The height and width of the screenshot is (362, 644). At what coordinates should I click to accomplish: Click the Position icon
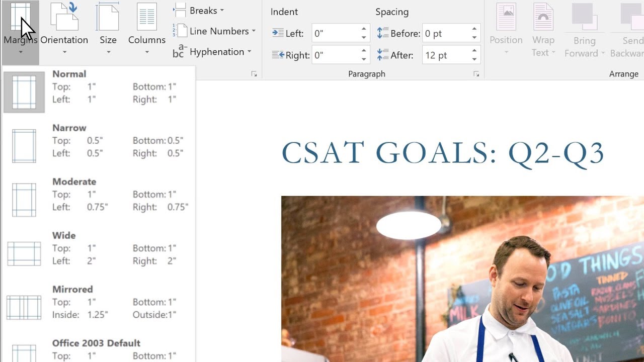pos(506,17)
